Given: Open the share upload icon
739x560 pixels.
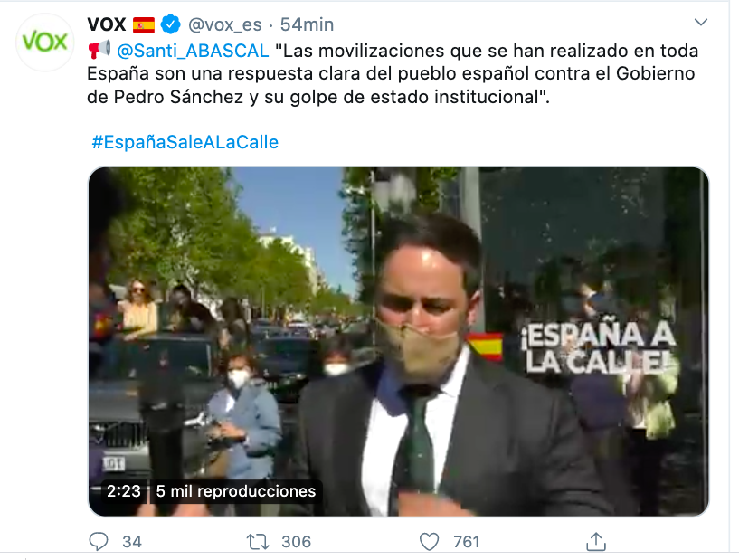Looking at the screenshot, I should (x=596, y=541).
